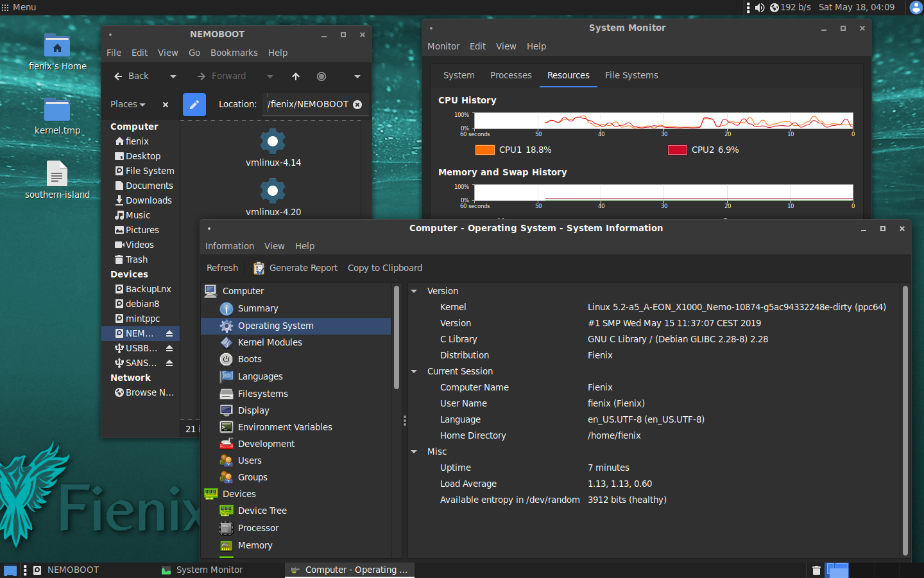Click Copy to Clipboard button
Viewport: 924px width, 578px height.
coord(385,268)
